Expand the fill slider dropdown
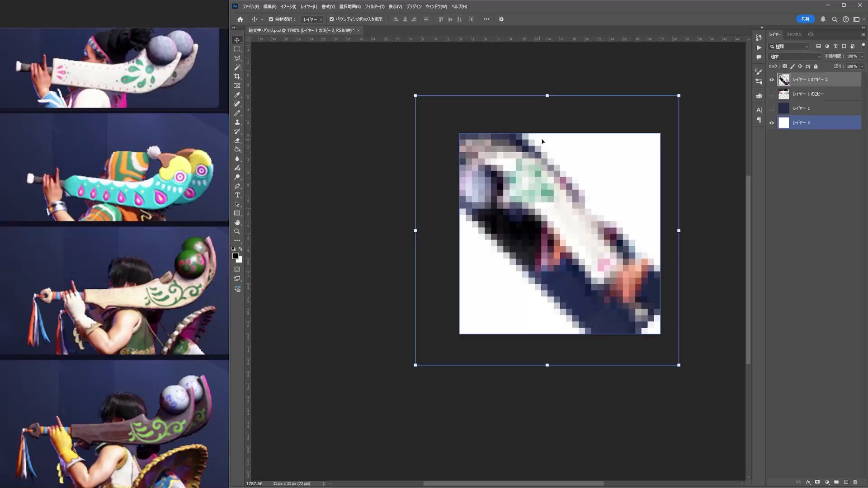Image resolution: width=868 pixels, height=488 pixels. (x=862, y=66)
